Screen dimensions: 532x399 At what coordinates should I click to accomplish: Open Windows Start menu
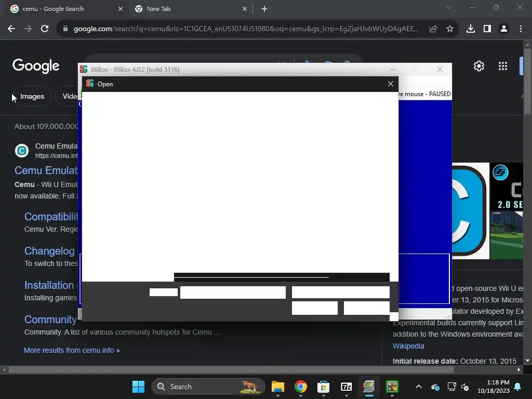pos(138,387)
